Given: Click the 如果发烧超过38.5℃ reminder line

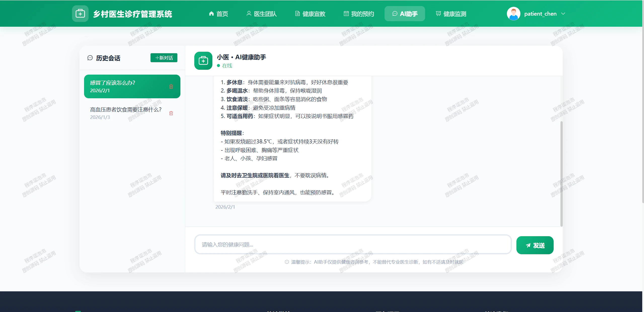Looking at the screenshot, I should (x=280, y=142).
